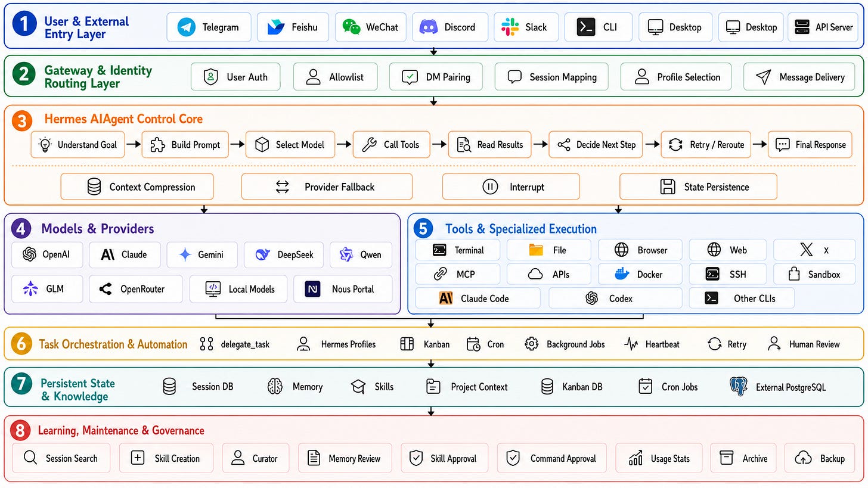868x488 pixels.
Task: Click the Gemini sparkle icon
Action: coord(185,254)
